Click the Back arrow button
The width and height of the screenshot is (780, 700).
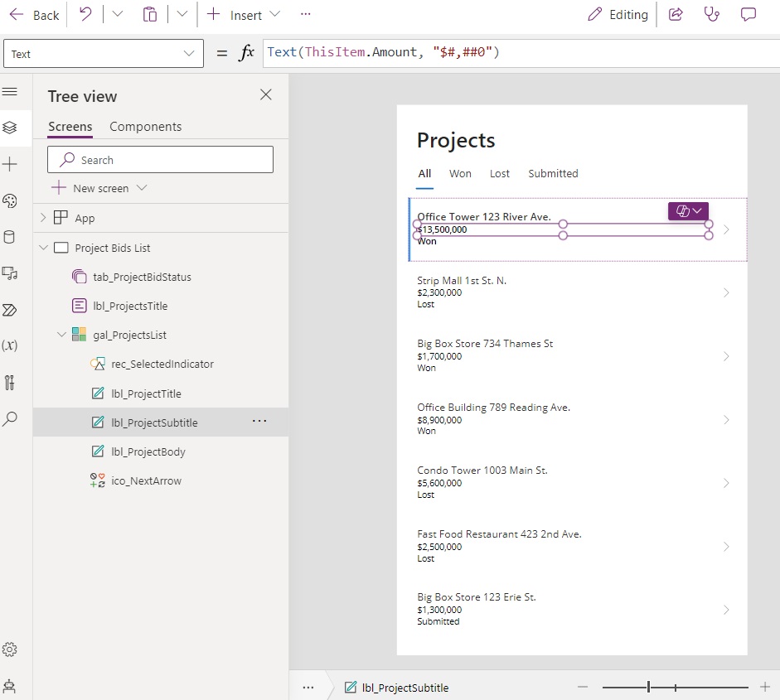click(34, 15)
